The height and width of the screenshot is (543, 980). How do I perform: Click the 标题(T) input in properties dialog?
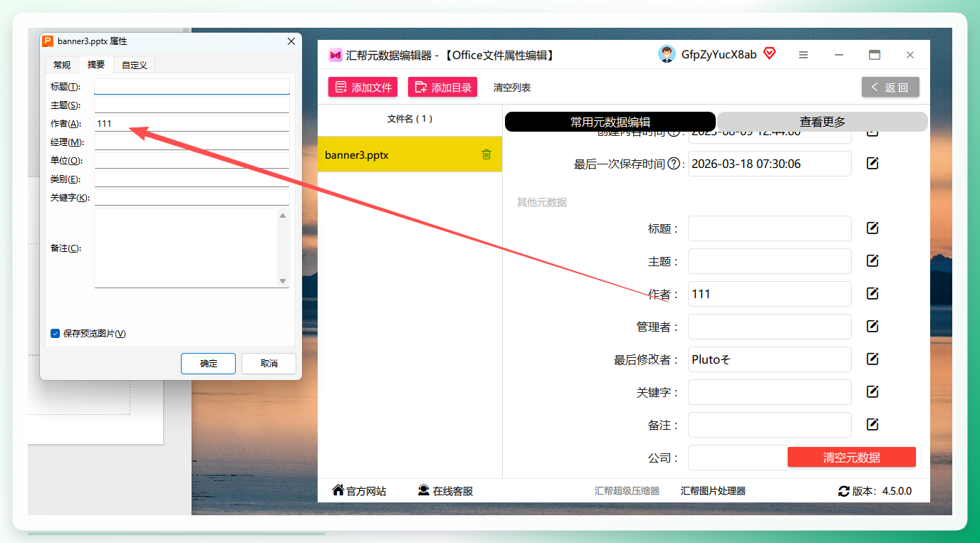pos(192,86)
